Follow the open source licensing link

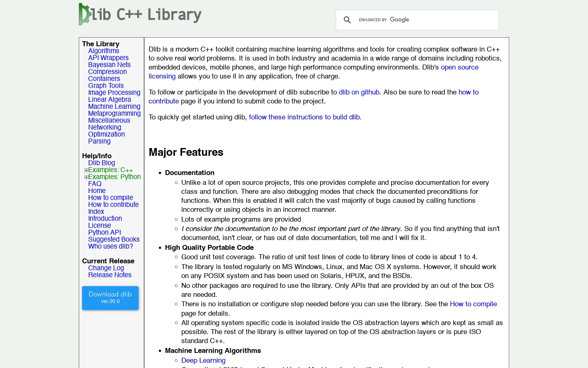coord(459,67)
